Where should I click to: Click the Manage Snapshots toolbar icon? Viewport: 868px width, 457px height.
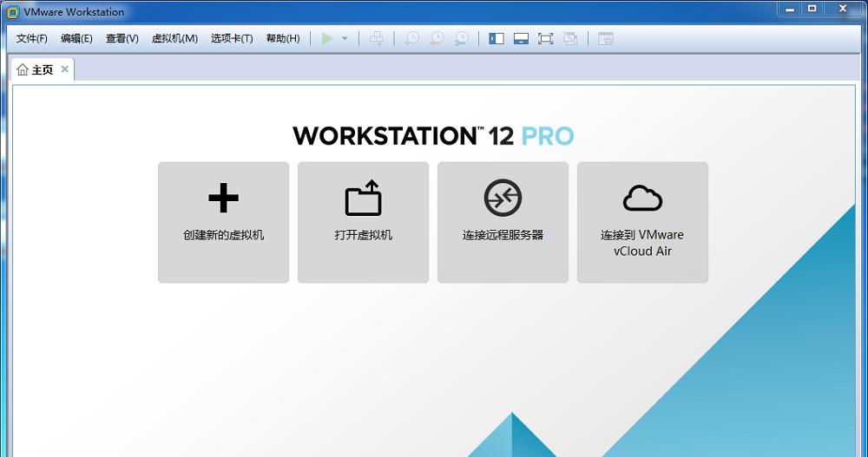point(461,38)
